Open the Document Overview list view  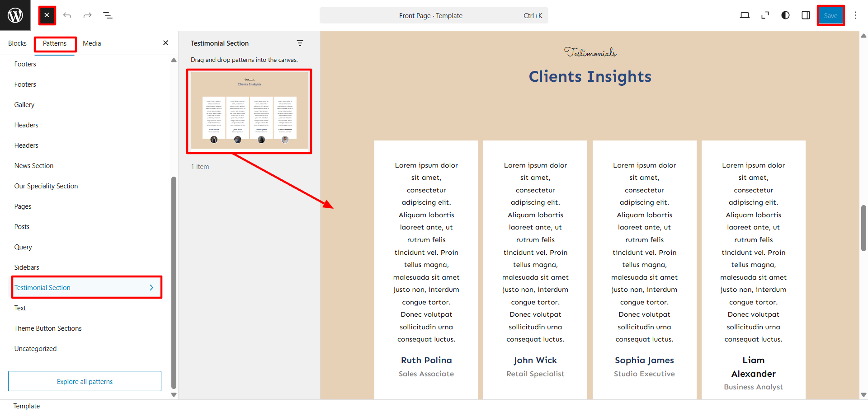pyautogui.click(x=108, y=15)
